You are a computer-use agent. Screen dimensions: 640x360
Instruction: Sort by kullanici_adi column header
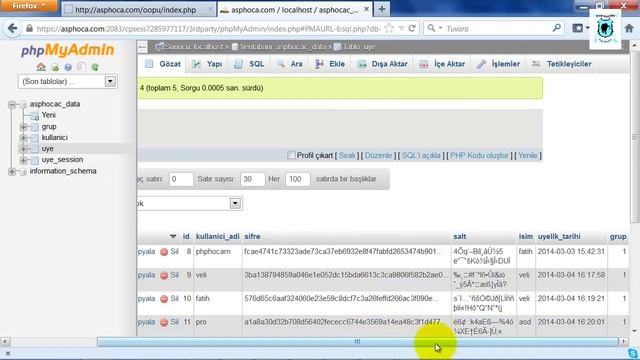pyautogui.click(x=218, y=236)
